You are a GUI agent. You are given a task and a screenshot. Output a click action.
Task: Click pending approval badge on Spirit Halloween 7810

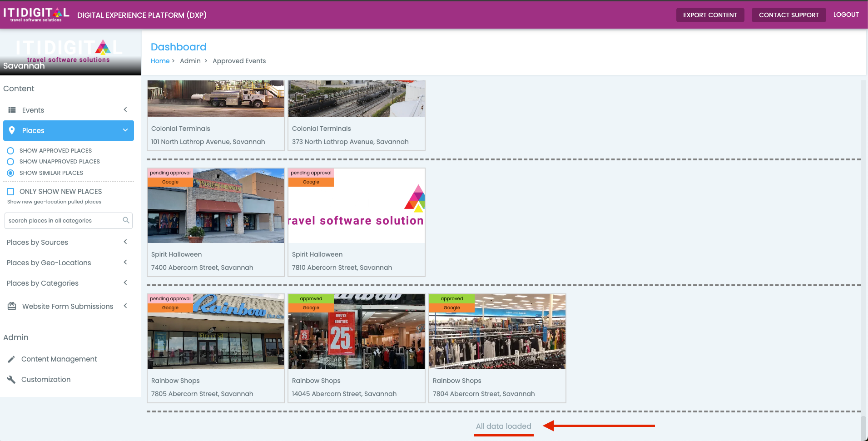[x=311, y=173]
